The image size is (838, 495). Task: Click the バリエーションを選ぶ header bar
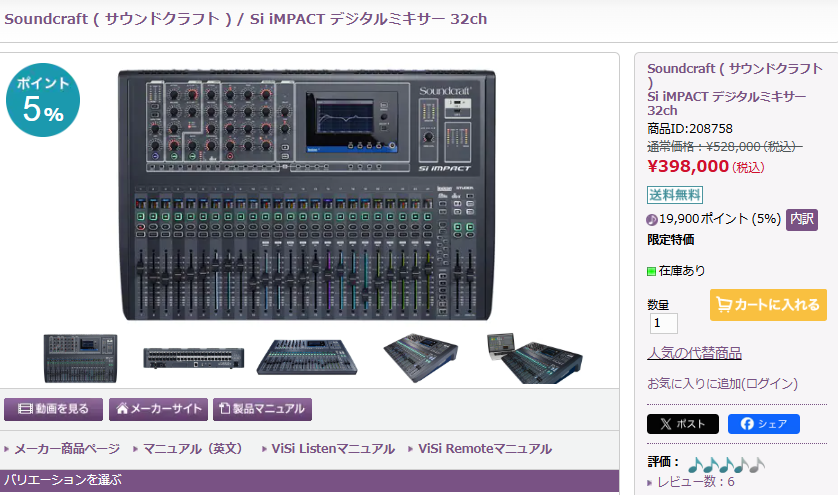309,481
